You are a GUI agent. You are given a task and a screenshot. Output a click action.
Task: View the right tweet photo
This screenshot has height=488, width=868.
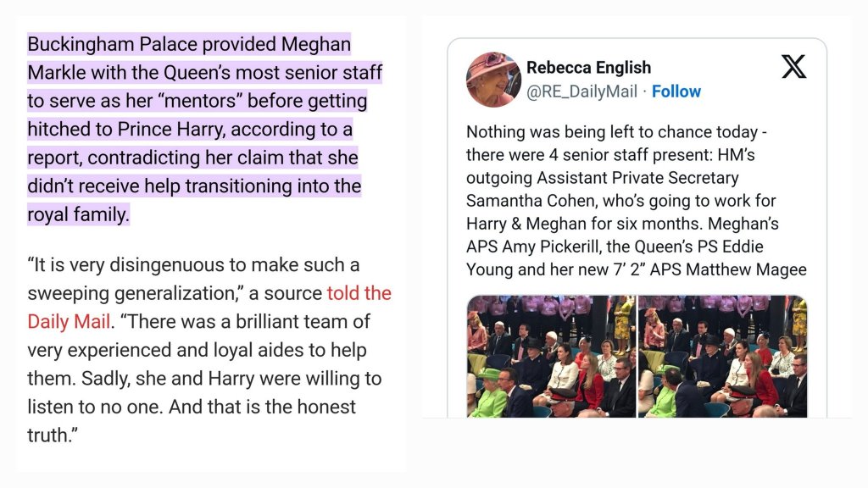pyautogui.click(x=722, y=356)
